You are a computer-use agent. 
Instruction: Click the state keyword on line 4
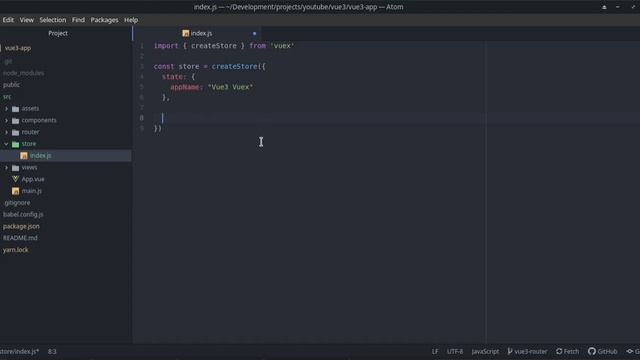pyautogui.click(x=172, y=77)
